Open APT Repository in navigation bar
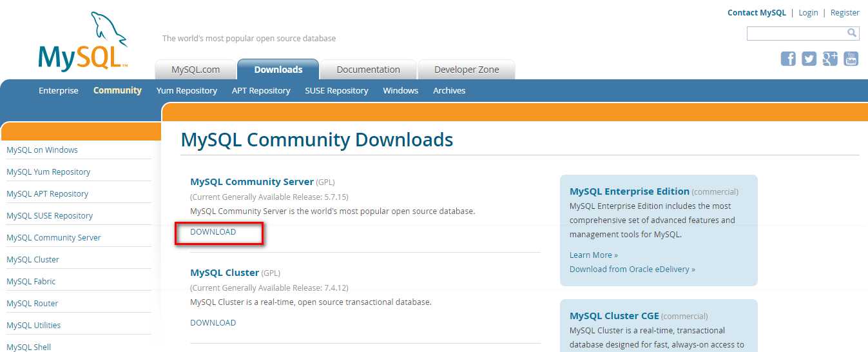Viewport: 868px width, 352px height. pos(261,91)
